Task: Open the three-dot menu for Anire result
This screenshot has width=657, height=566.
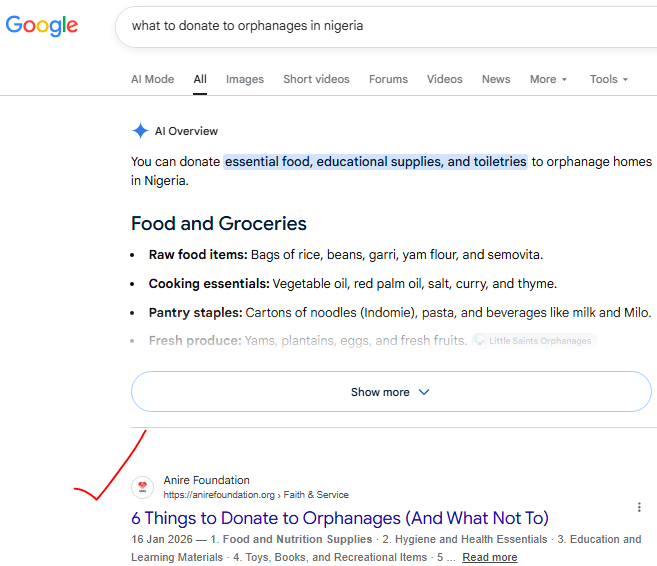Action: 639,507
